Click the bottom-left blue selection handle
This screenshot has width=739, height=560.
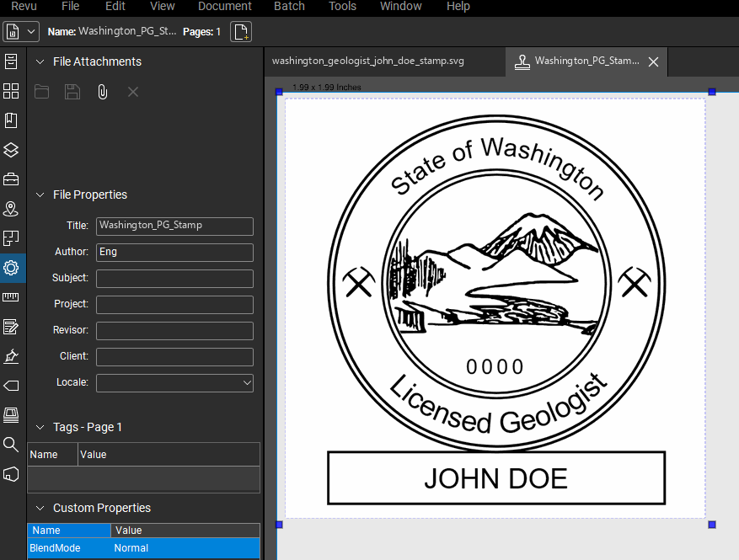pos(279,525)
